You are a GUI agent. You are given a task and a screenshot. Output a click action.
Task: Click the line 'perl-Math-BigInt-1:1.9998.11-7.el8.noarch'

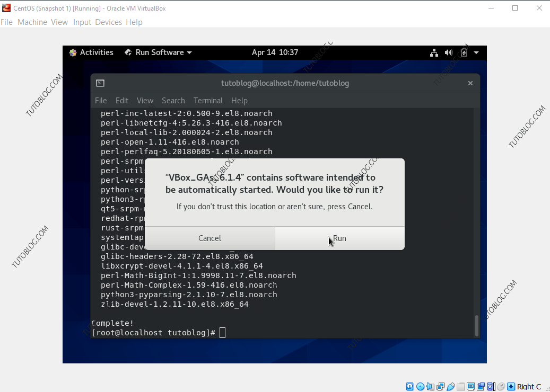click(198, 275)
